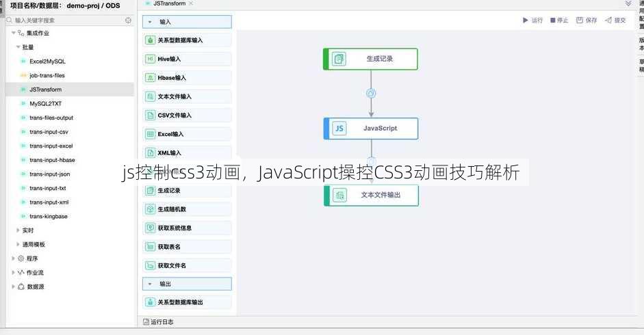
Task: Expand the 数据源 tree node
Action: click(x=13, y=286)
